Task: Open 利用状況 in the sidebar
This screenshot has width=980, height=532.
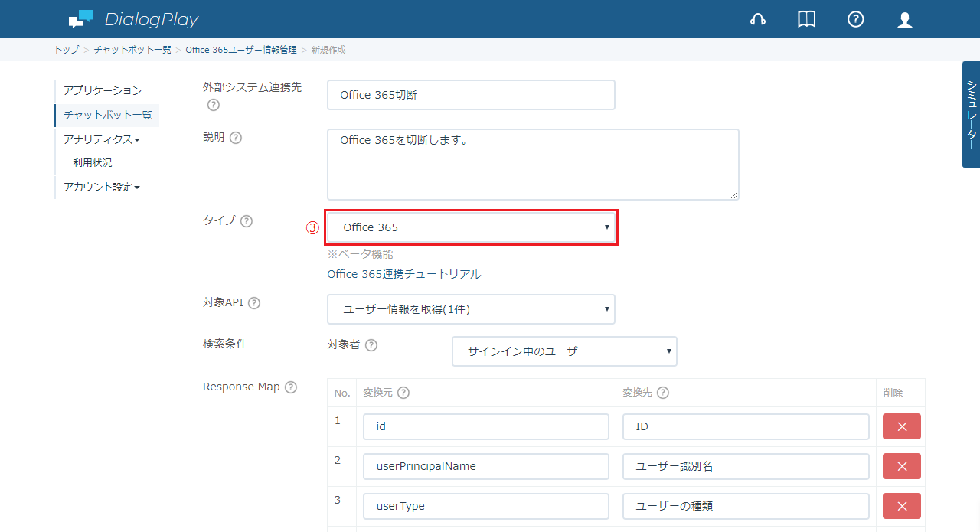Action: pyautogui.click(x=93, y=163)
